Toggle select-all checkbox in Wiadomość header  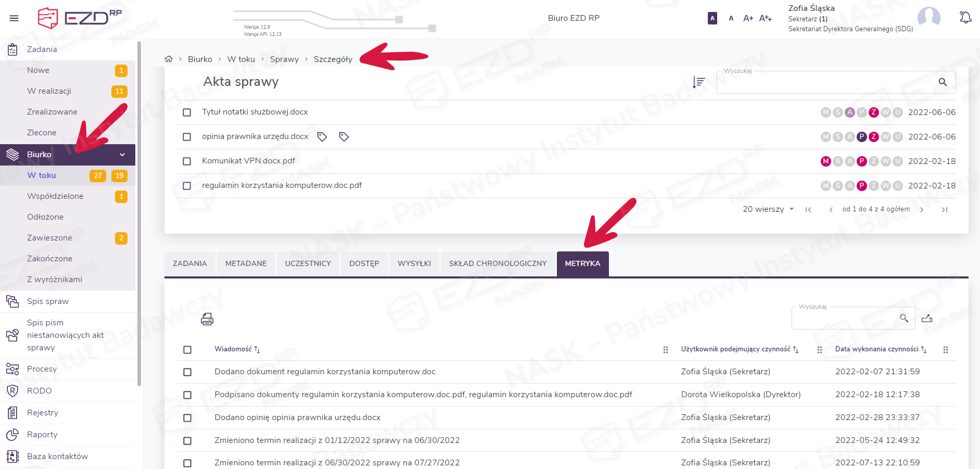(187, 350)
